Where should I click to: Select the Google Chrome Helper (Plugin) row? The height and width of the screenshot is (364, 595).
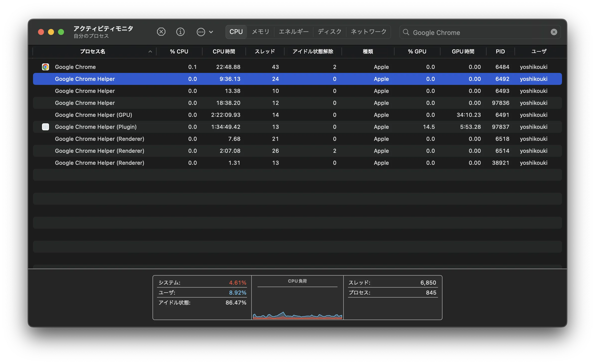[x=297, y=127]
